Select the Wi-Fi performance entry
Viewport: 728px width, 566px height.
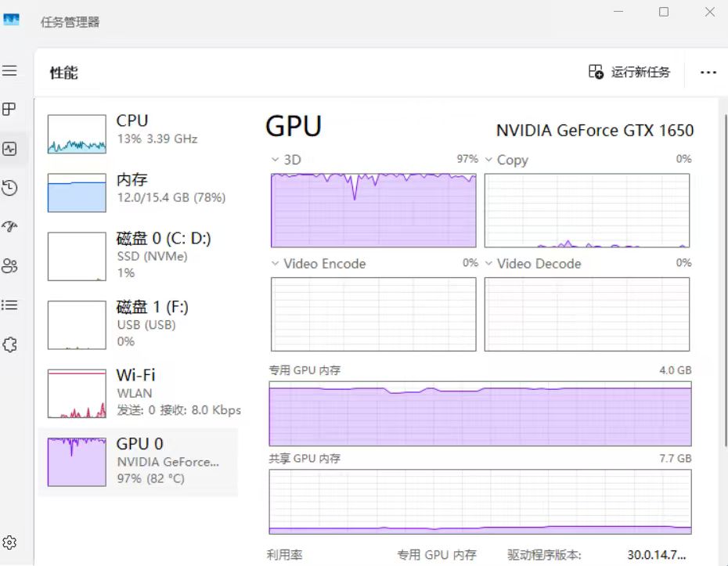click(139, 393)
